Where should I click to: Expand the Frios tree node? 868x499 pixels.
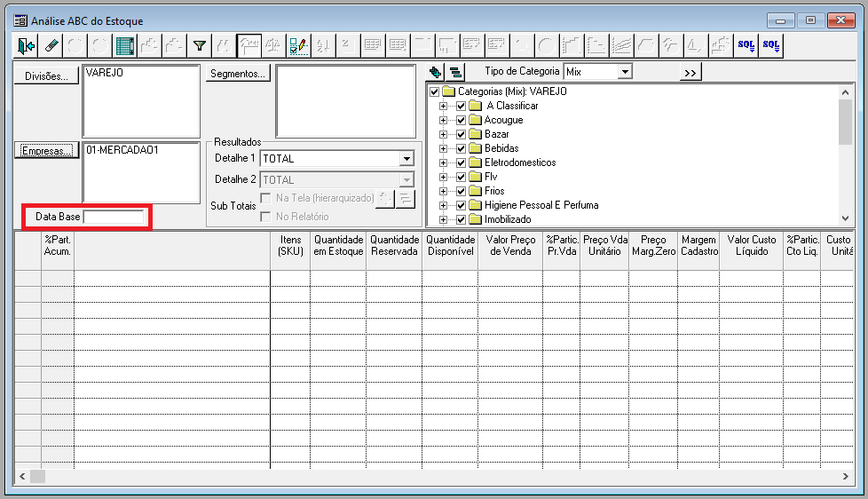443,191
